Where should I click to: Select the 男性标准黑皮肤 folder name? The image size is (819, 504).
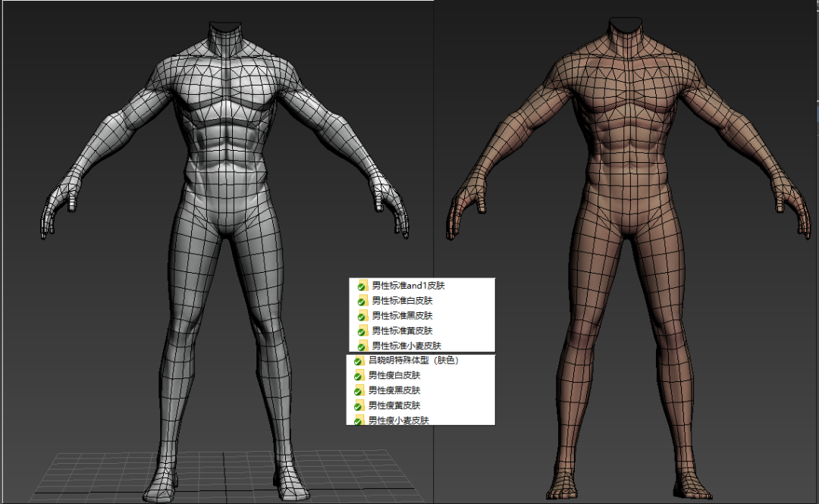point(402,316)
